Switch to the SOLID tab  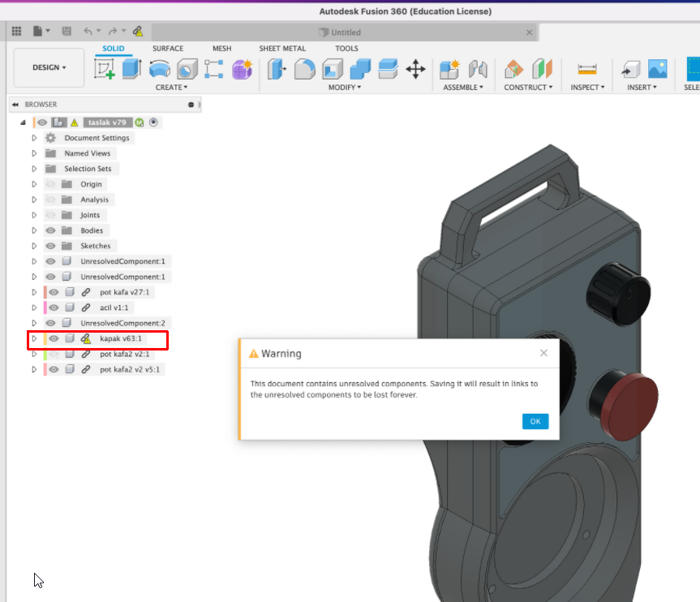coord(114,48)
